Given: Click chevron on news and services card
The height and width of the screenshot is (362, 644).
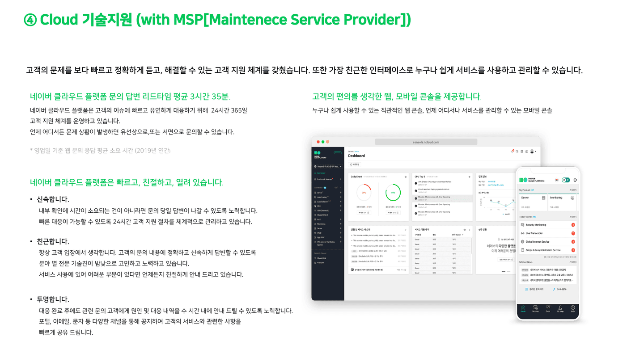Looking at the screenshot, I should [x=406, y=230].
